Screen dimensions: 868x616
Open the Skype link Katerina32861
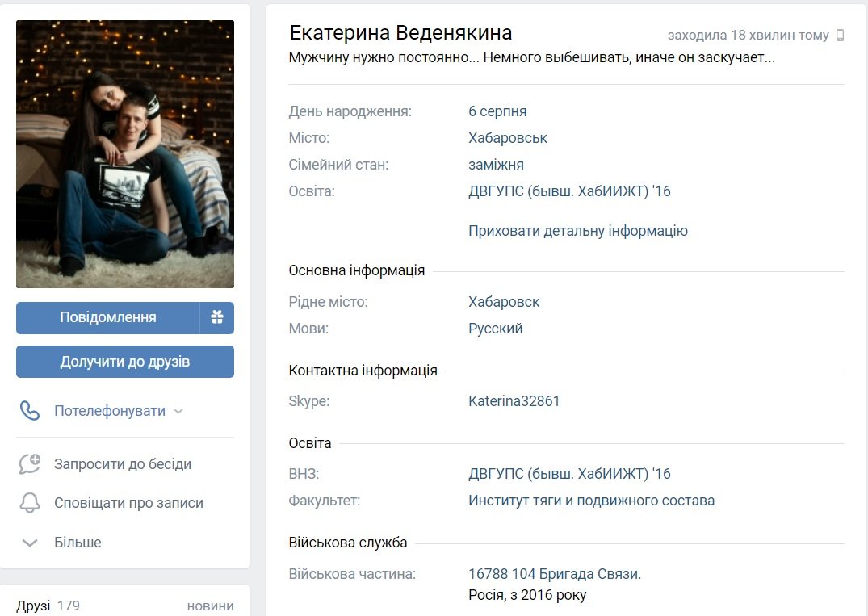click(x=514, y=401)
